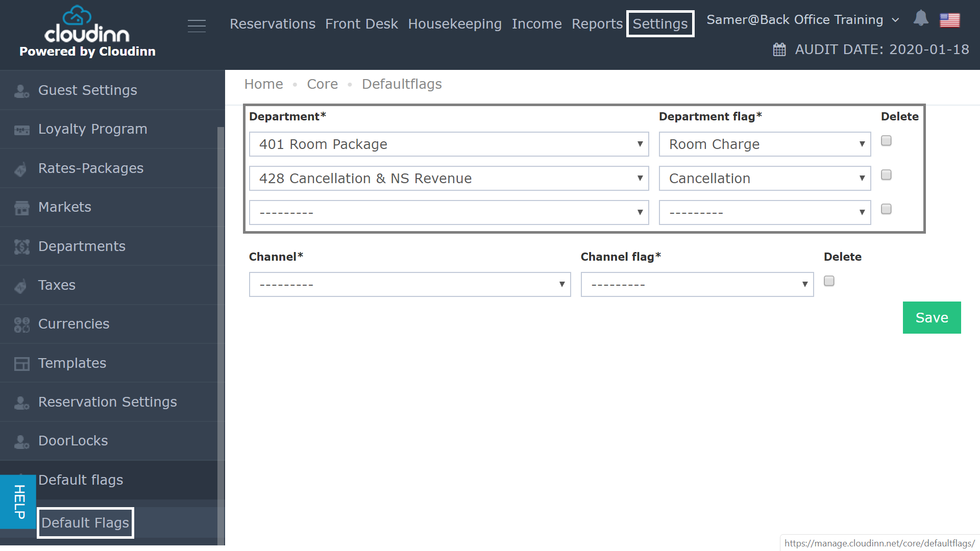Open the Housekeeping menu

pyautogui.click(x=455, y=24)
